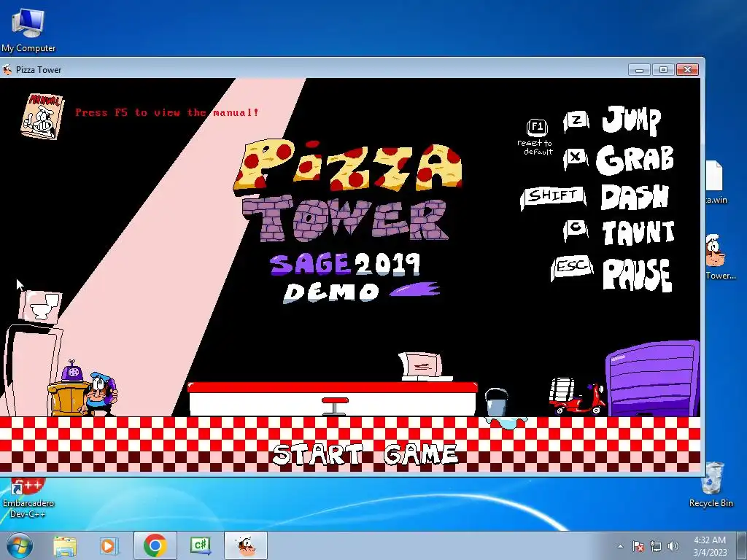Click the GRAB label
This screenshot has height=560, width=747.
[635, 159]
